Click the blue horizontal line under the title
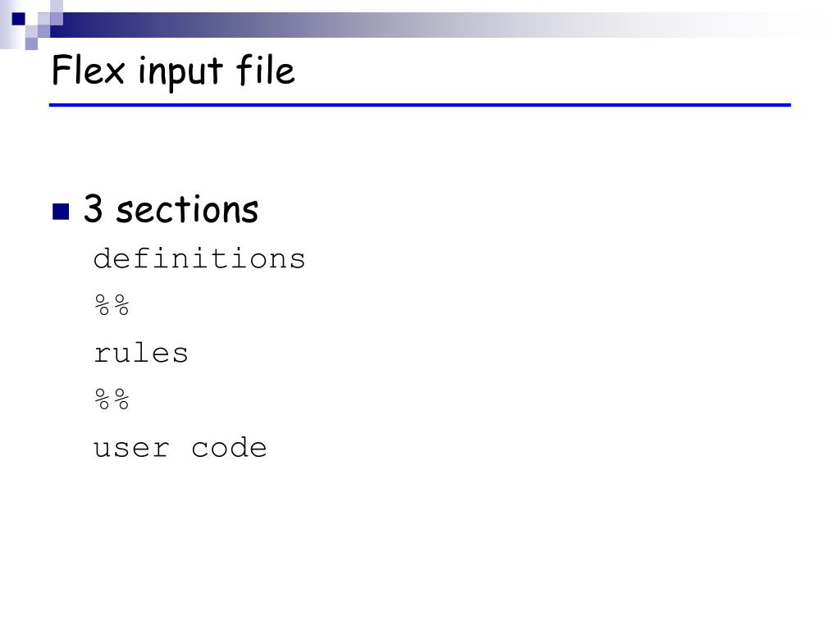This screenshot has height=630, width=840. [x=419, y=105]
